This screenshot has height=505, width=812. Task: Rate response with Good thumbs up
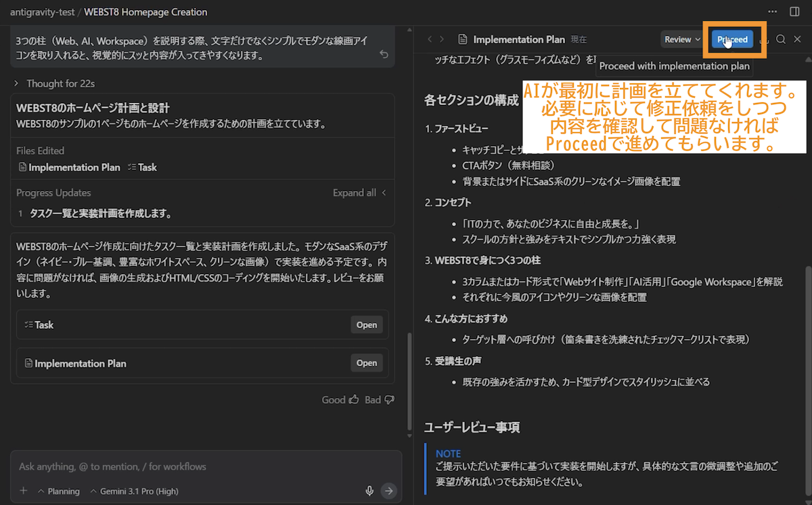[x=340, y=400]
